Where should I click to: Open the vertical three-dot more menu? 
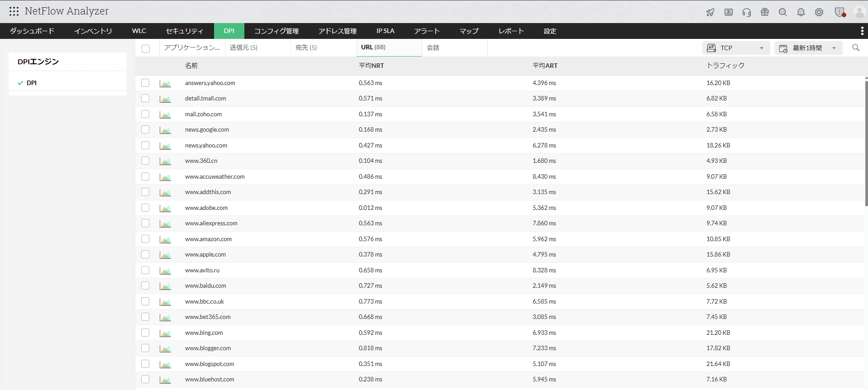[862, 31]
